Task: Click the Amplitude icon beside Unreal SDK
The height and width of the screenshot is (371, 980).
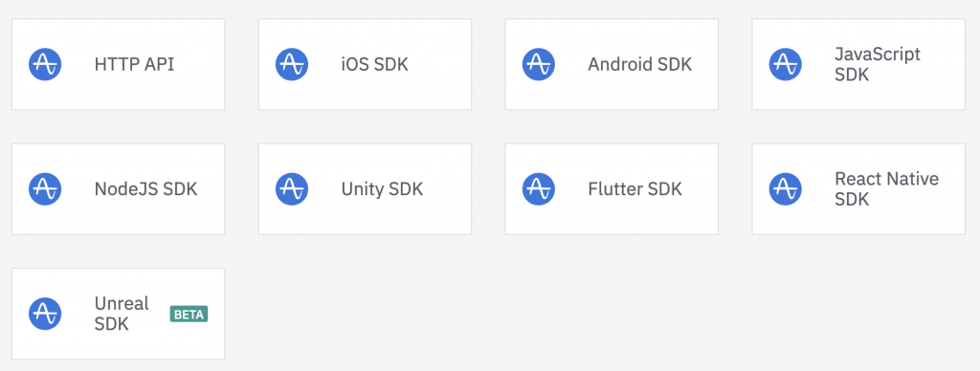Action: tap(45, 314)
